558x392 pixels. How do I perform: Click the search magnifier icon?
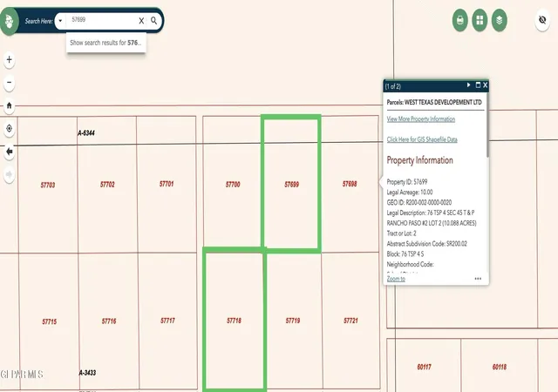(x=153, y=21)
